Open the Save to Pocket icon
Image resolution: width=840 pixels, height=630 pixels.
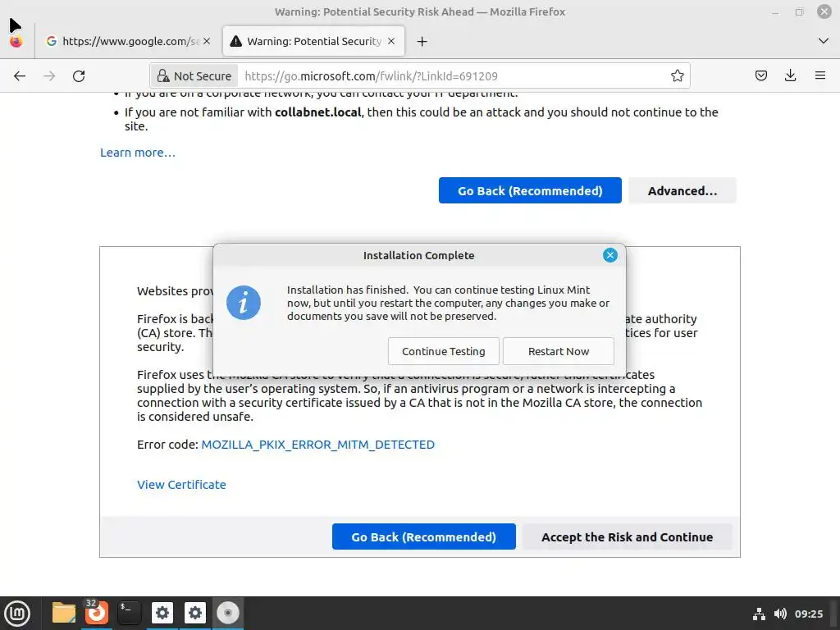[x=760, y=75]
